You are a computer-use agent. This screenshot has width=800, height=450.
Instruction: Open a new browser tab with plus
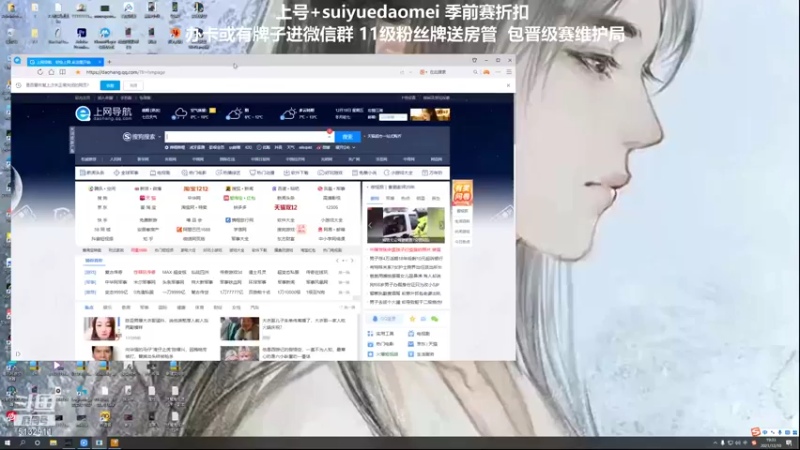pyautogui.click(x=109, y=62)
